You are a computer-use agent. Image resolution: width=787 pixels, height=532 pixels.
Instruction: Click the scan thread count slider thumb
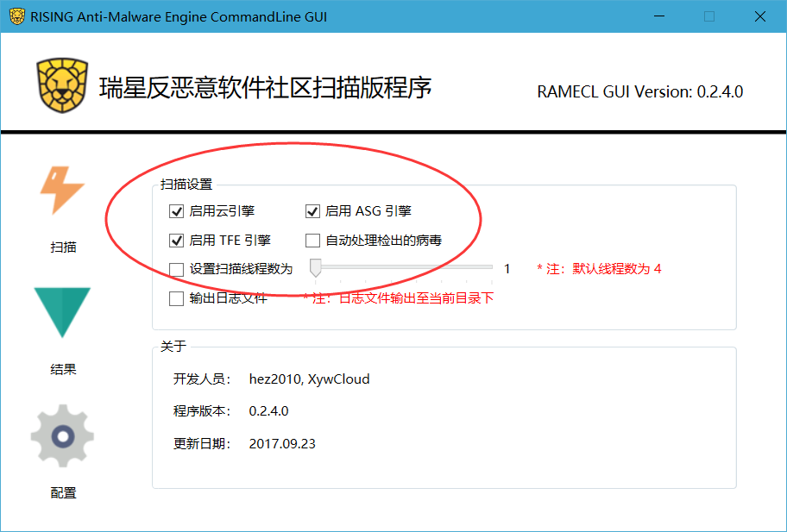click(316, 268)
